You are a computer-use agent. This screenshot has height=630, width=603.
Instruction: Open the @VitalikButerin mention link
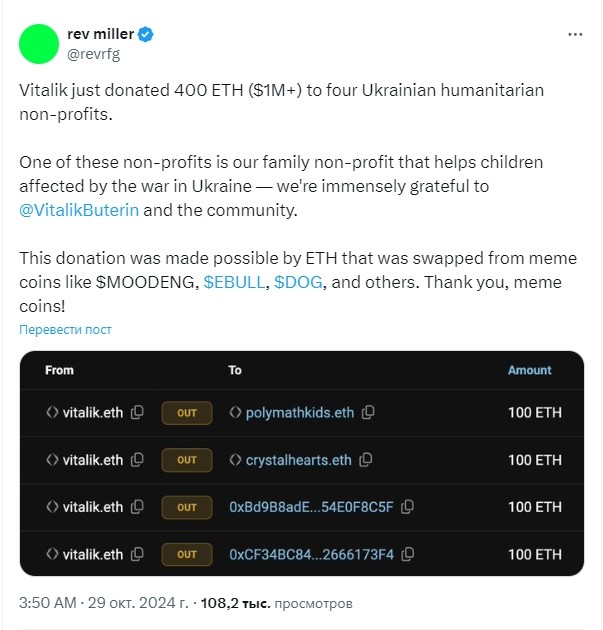tap(79, 210)
